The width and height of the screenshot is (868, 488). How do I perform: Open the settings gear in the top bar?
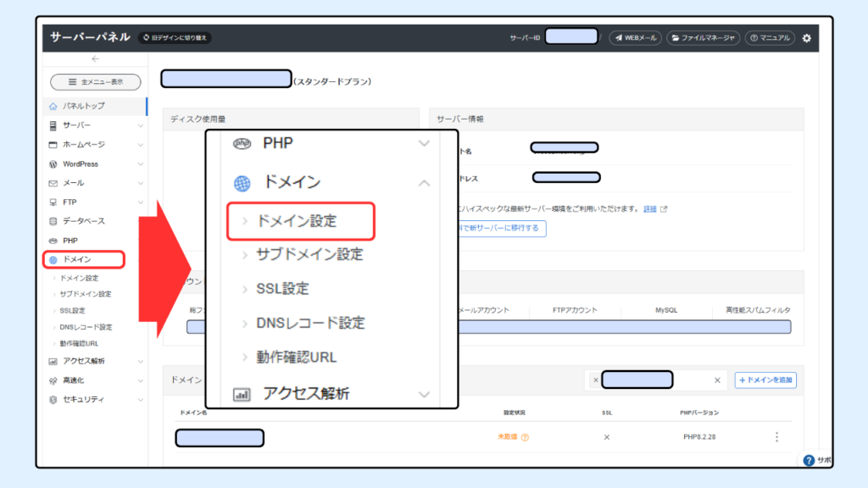pos(807,38)
